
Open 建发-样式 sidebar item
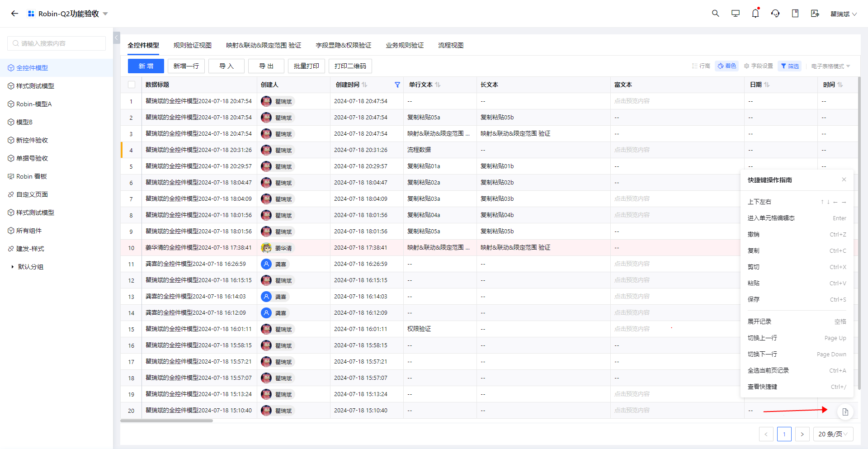pyautogui.click(x=57, y=249)
